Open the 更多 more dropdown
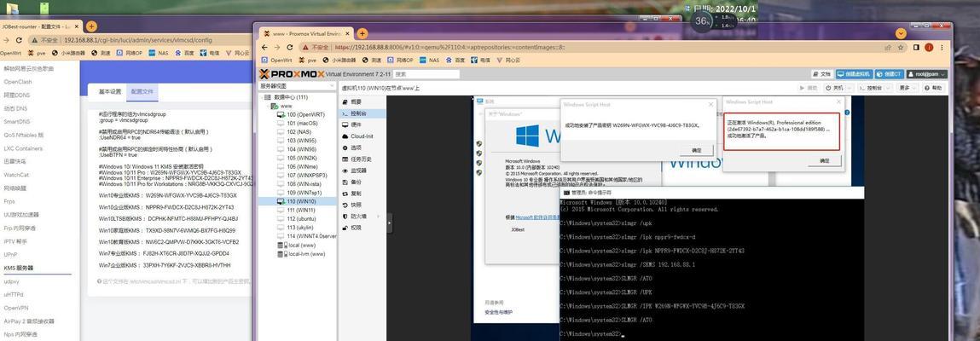Image resolution: width=980 pixels, height=341 pixels. point(907,88)
